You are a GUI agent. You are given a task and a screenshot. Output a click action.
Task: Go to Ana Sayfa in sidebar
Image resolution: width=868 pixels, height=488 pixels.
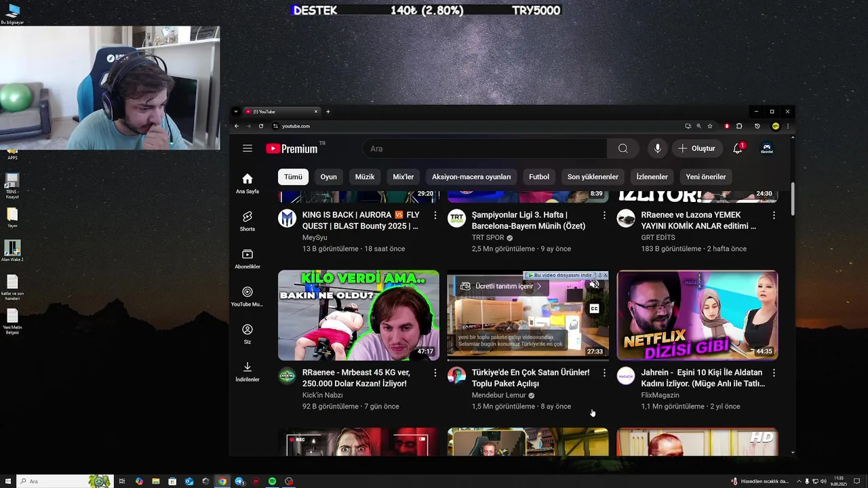[x=248, y=183]
